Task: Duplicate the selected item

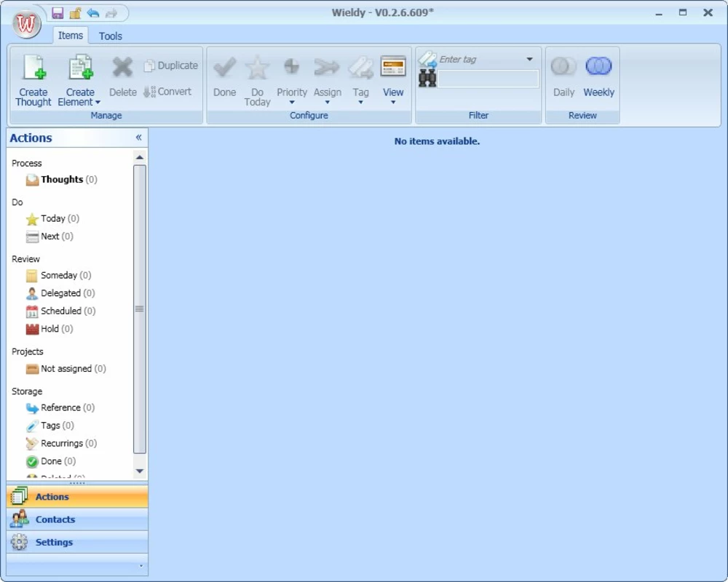Action: 170,65
